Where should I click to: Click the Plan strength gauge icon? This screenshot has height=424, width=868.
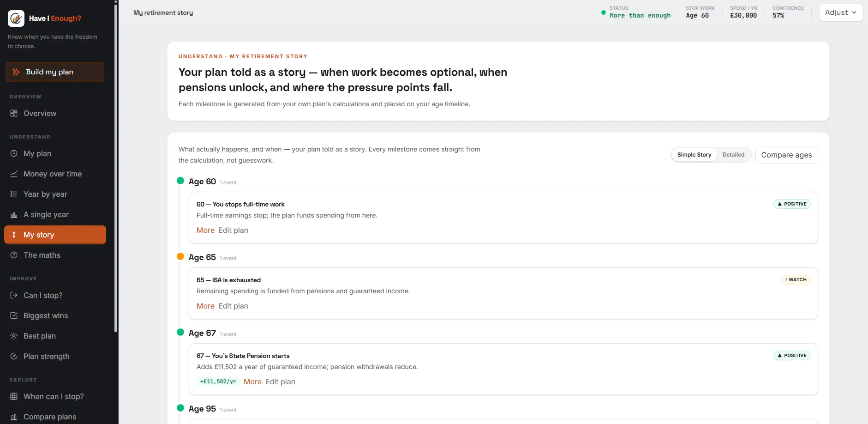[x=14, y=356]
